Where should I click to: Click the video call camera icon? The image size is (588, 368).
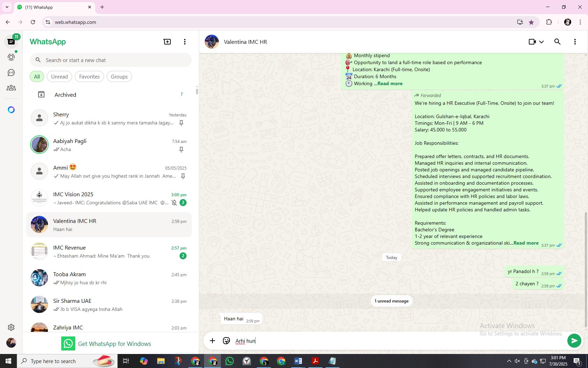532,42
